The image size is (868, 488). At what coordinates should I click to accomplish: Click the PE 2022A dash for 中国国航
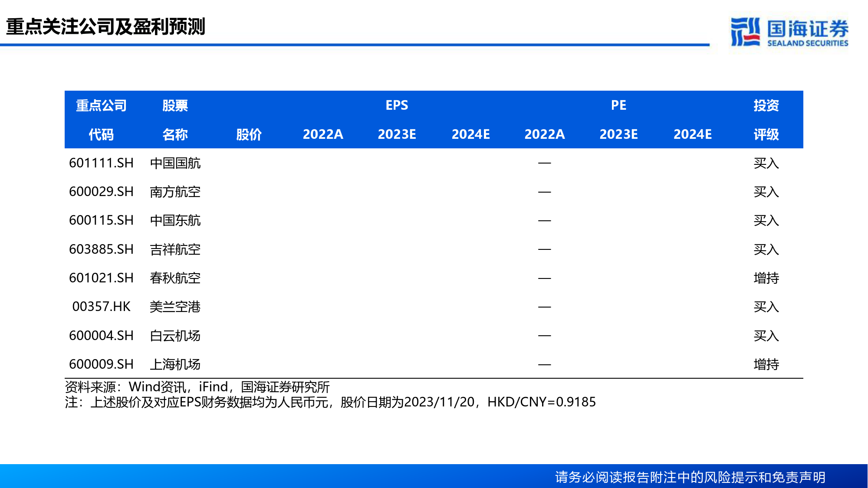coord(545,163)
